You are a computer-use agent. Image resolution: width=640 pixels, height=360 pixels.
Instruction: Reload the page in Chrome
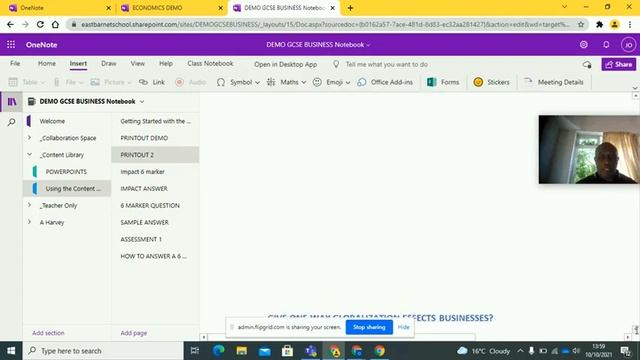(x=40, y=24)
